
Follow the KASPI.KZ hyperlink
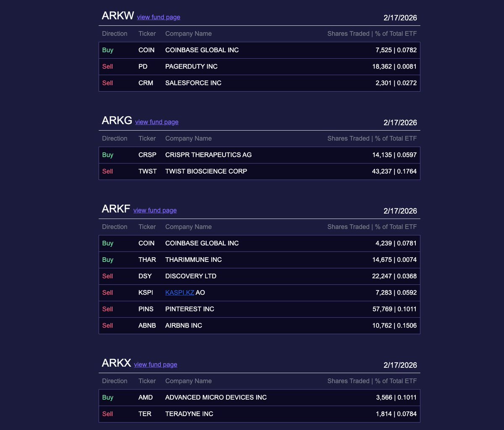tap(179, 293)
